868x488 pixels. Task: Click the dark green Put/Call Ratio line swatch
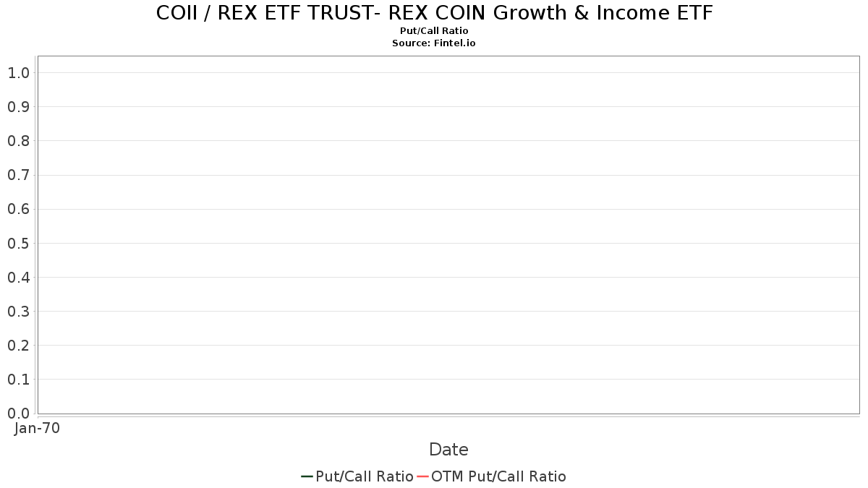pyautogui.click(x=307, y=476)
